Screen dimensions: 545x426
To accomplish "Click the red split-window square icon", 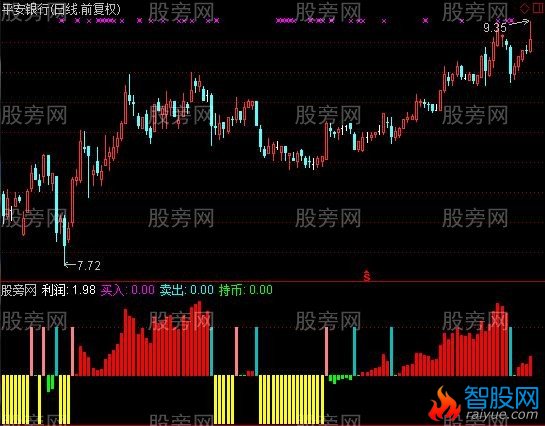I will click(537, 8).
